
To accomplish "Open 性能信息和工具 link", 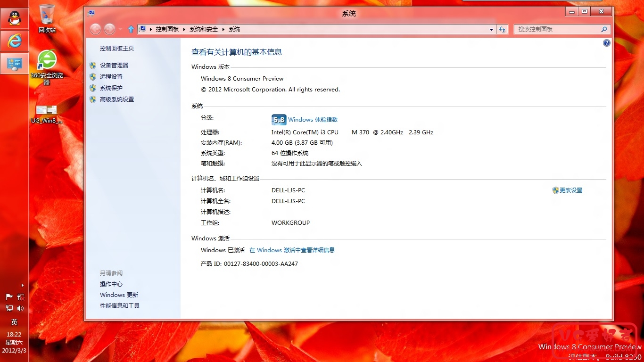I will click(x=120, y=306).
